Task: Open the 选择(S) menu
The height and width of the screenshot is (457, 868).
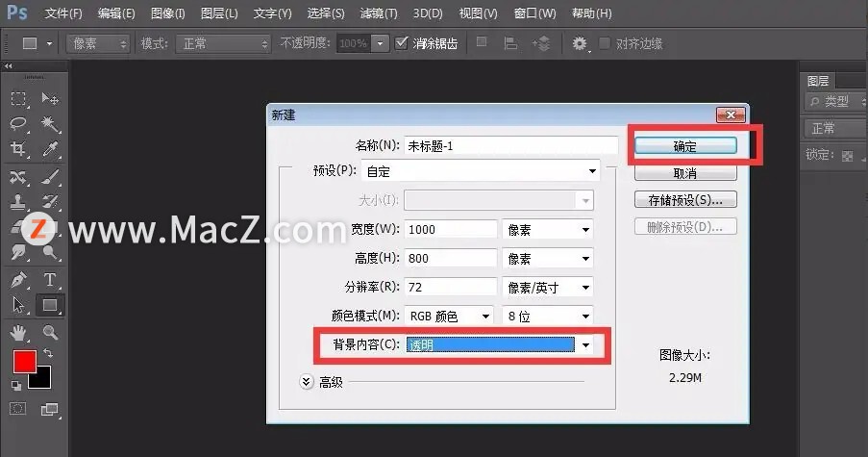Action: click(x=326, y=13)
